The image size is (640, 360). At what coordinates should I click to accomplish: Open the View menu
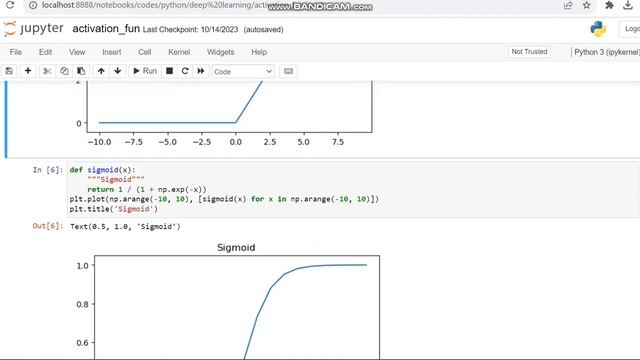77,52
